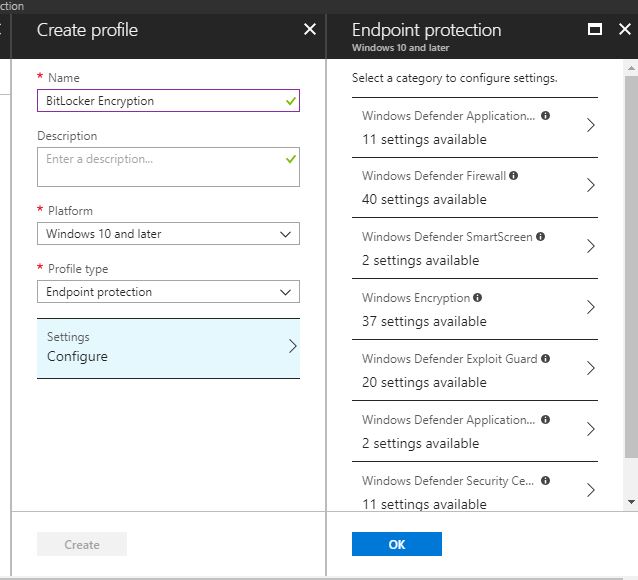Expand Windows Defender Exploit Guard chevron
This screenshot has height=580, width=638.
(590, 368)
